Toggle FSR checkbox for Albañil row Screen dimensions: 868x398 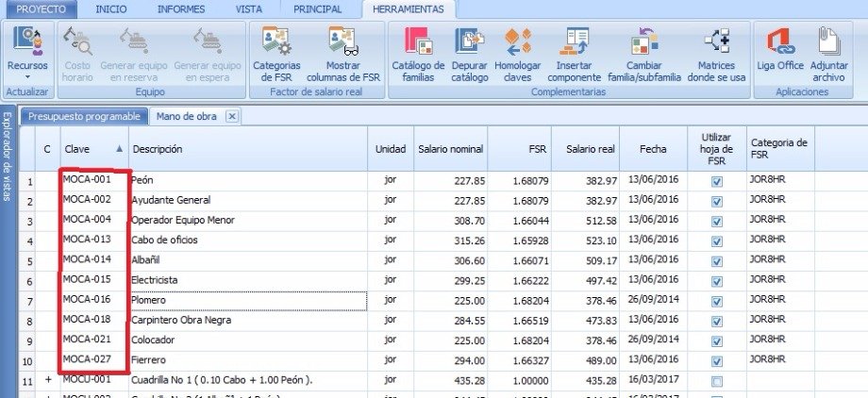click(717, 260)
